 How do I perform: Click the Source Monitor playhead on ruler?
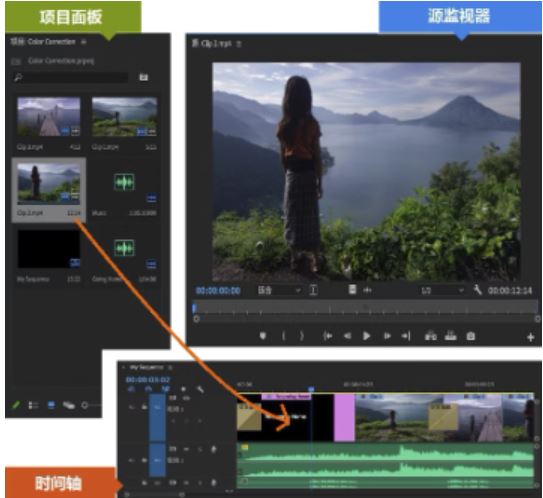[x=194, y=308]
